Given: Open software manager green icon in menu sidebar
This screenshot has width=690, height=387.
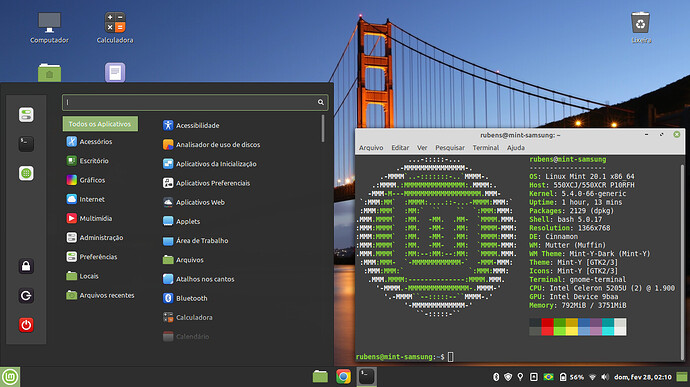Looking at the screenshot, I should [x=26, y=173].
